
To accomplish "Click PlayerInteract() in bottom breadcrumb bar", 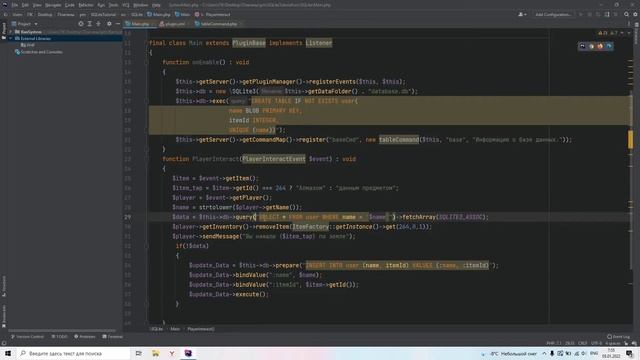I will (200, 329).
